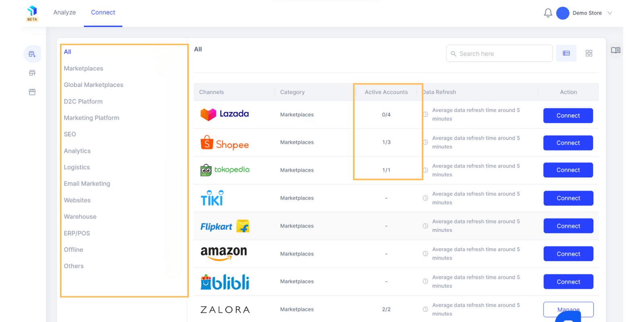Switch to the Analyze tab

coord(64,12)
